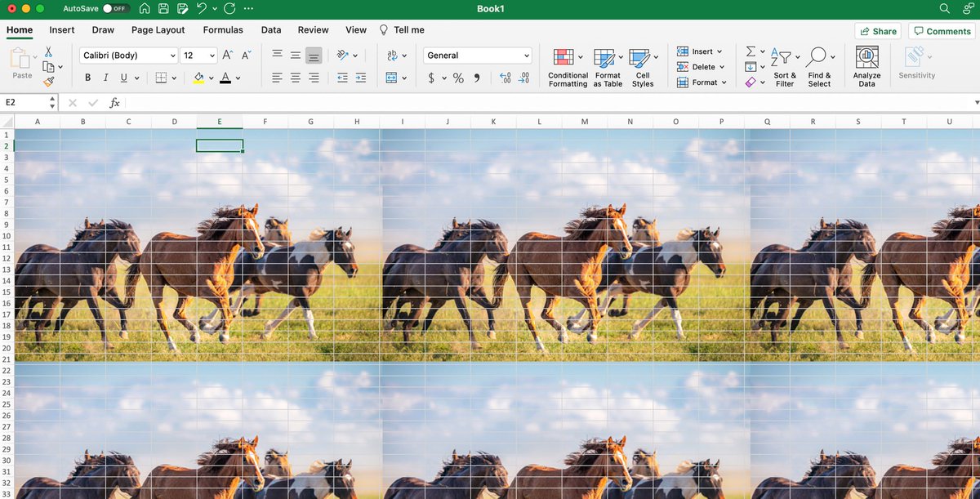Open the Formulas tab
Screen dimensions: 980x499
point(223,29)
